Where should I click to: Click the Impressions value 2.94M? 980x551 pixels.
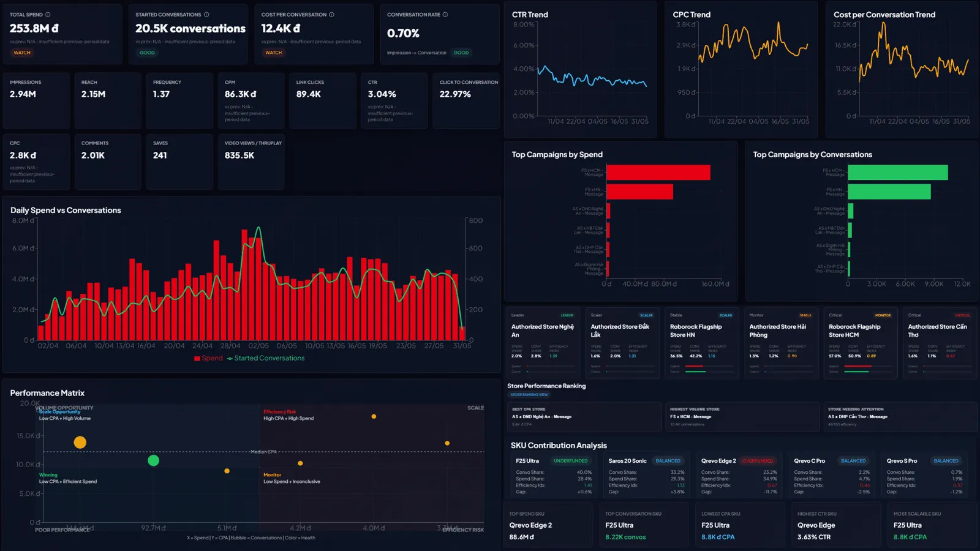click(23, 94)
